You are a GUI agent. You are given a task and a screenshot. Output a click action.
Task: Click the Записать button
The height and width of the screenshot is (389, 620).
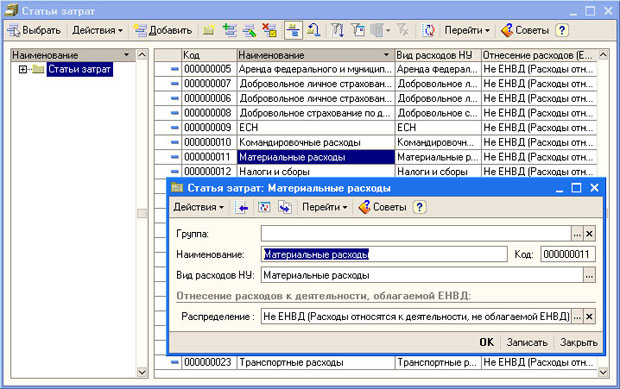point(527,342)
